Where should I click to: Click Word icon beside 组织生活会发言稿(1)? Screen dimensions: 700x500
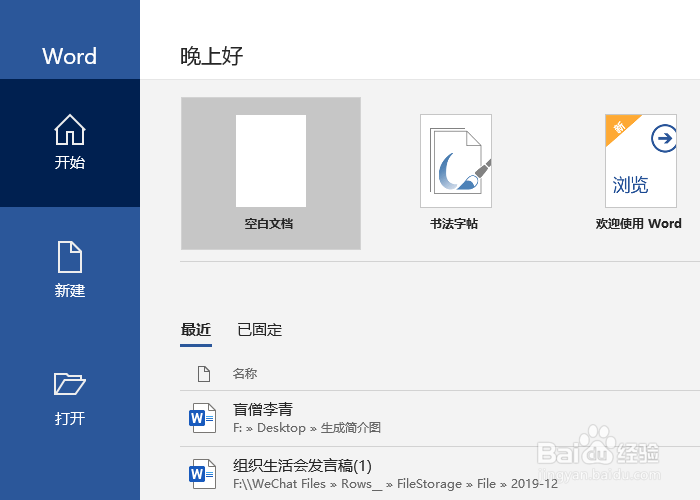click(x=203, y=474)
